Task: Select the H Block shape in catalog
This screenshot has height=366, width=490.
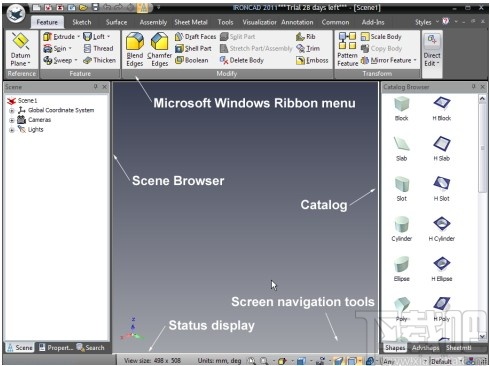Action: click(x=442, y=109)
